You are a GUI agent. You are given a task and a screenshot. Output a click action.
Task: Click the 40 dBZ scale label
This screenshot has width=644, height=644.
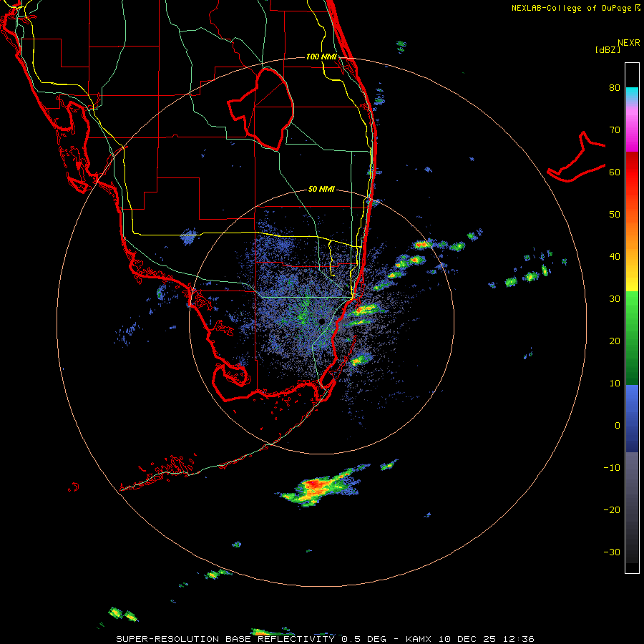[x=615, y=257]
